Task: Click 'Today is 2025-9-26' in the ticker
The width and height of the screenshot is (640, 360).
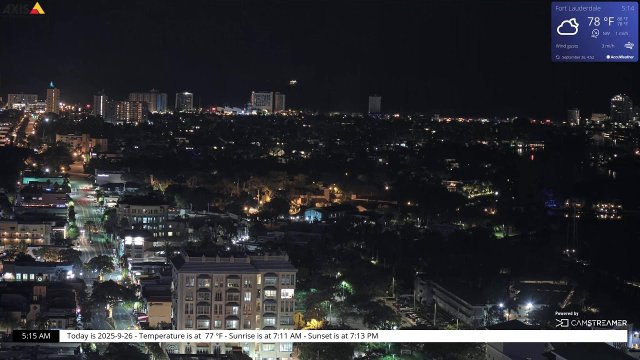Action: coord(100,336)
